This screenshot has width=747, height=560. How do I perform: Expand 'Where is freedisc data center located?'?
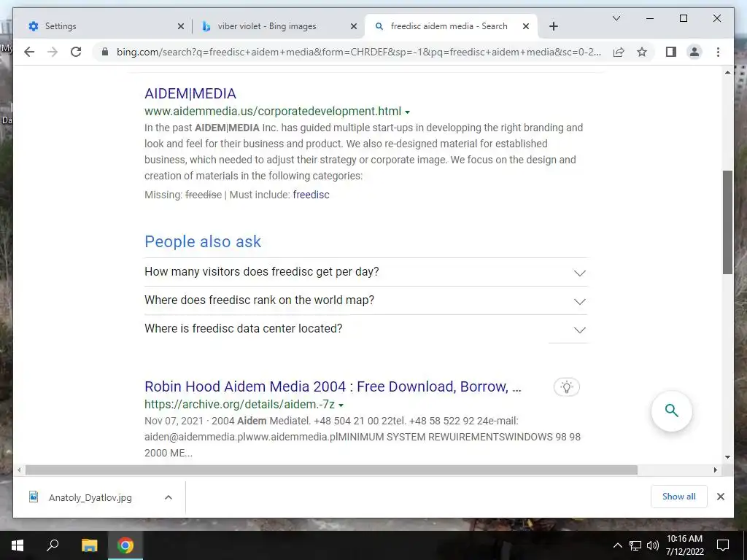(365, 329)
